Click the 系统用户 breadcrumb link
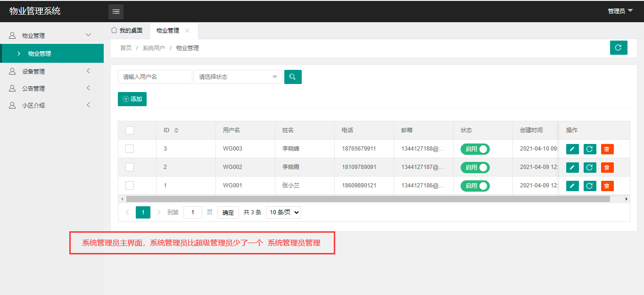This screenshot has height=295, width=644. click(x=154, y=48)
